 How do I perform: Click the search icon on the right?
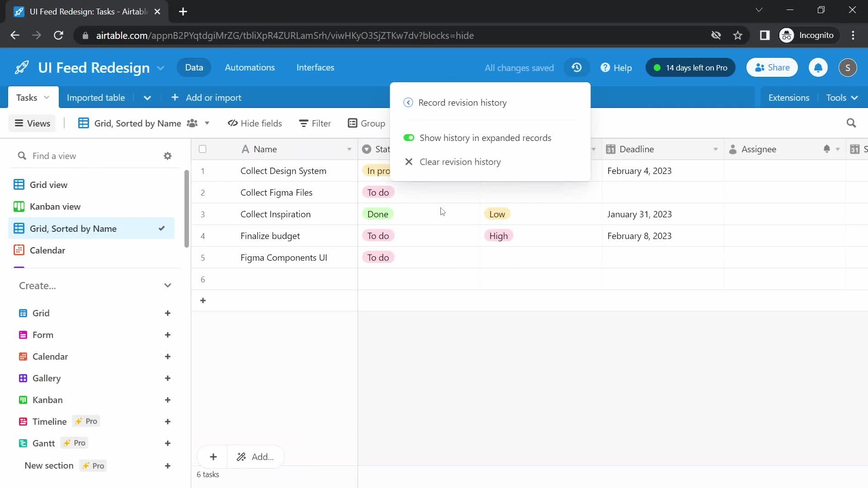pos(854,123)
